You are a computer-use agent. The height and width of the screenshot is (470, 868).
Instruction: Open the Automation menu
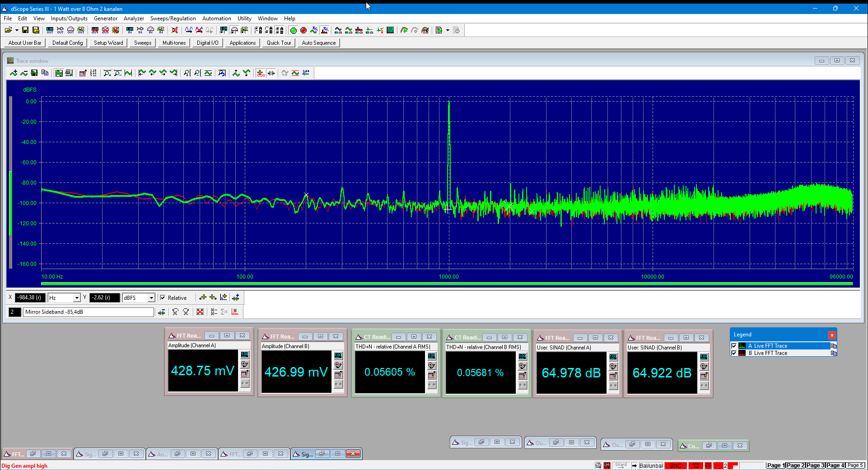pyautogui.click(x=217, y=19)
